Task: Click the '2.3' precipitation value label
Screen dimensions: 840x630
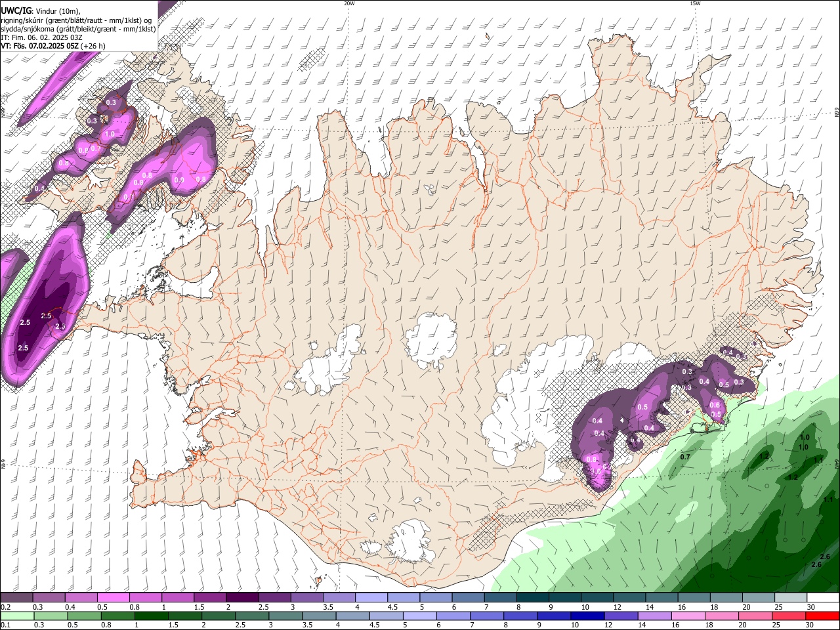Action: point(60,326)
